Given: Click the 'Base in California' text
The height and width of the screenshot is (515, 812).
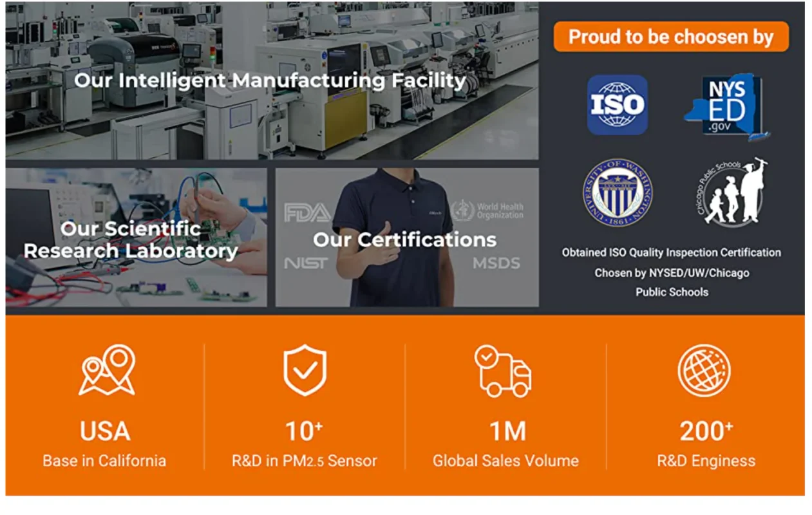Looking at the screenshot, I should click(104, 461).
